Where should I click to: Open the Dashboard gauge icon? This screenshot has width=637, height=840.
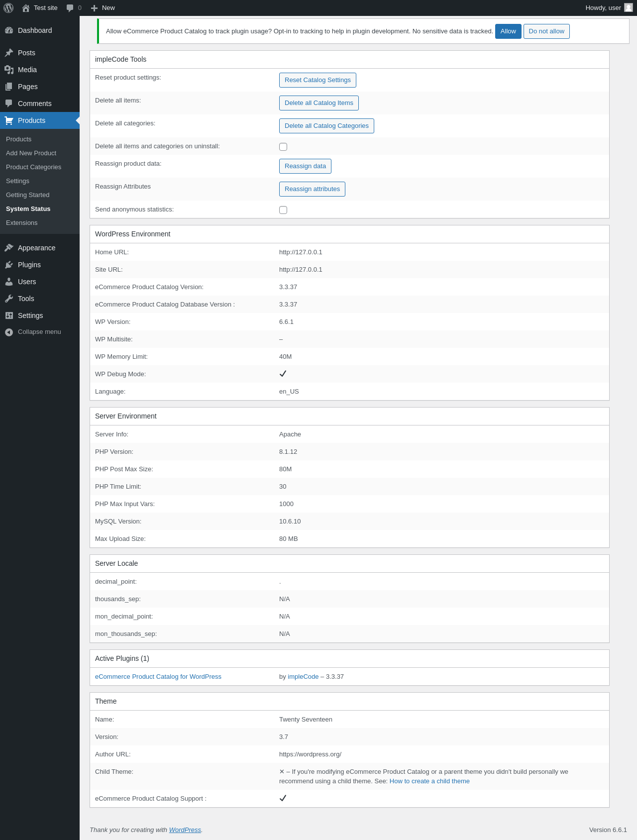pyautogui.click(x=9, y=30)
